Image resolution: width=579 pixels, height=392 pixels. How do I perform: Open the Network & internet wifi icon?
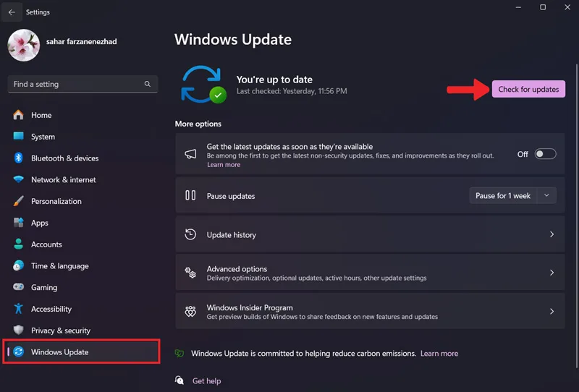tap(18, 179)
